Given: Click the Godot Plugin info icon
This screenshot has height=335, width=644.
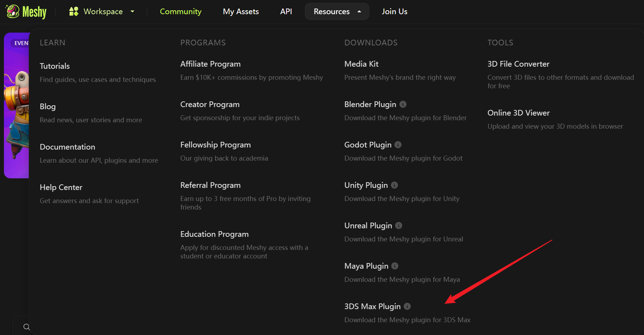Looking at the screenshot, I should click(398, 145).
